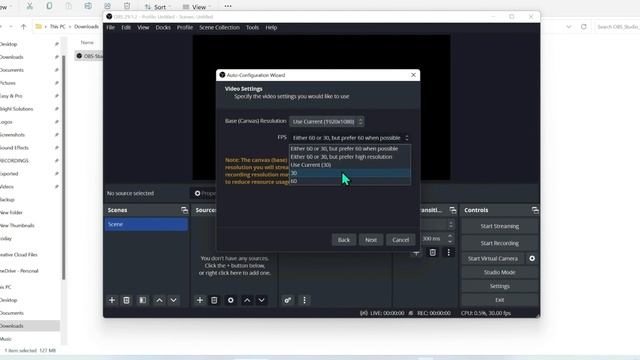This screenshot has width=640, height=360.
Task: Open source properties gear icon
Action: tap(231, 300)
